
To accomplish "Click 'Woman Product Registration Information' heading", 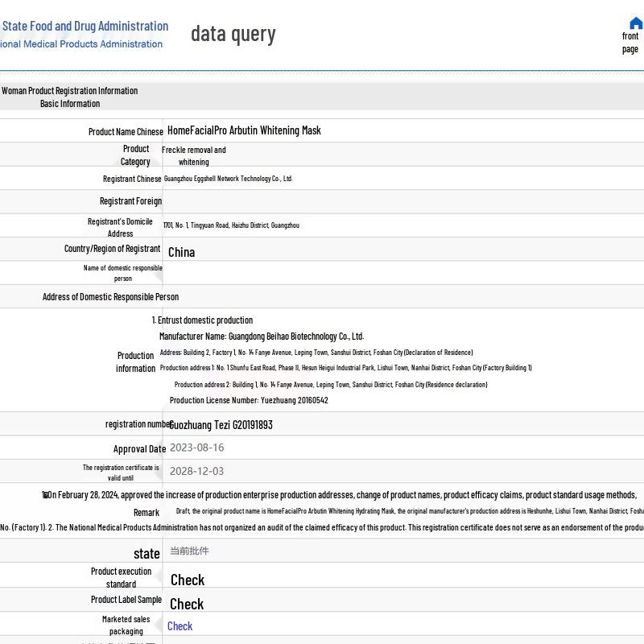I will click(x=69, y=91).
